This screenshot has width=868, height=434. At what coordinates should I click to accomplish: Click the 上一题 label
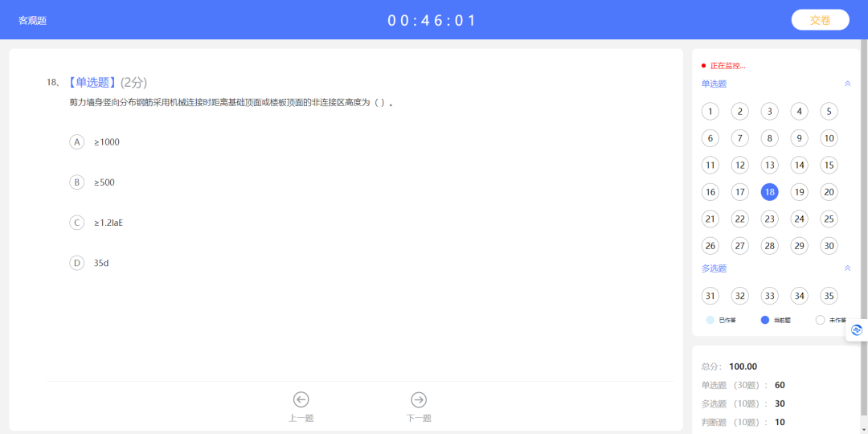point(301,419)
